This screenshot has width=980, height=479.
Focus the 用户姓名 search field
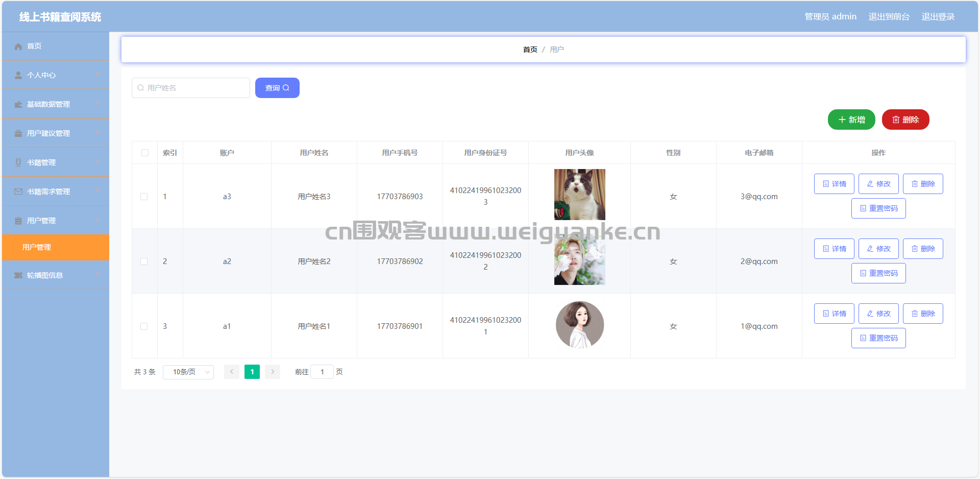coord(191,88)
